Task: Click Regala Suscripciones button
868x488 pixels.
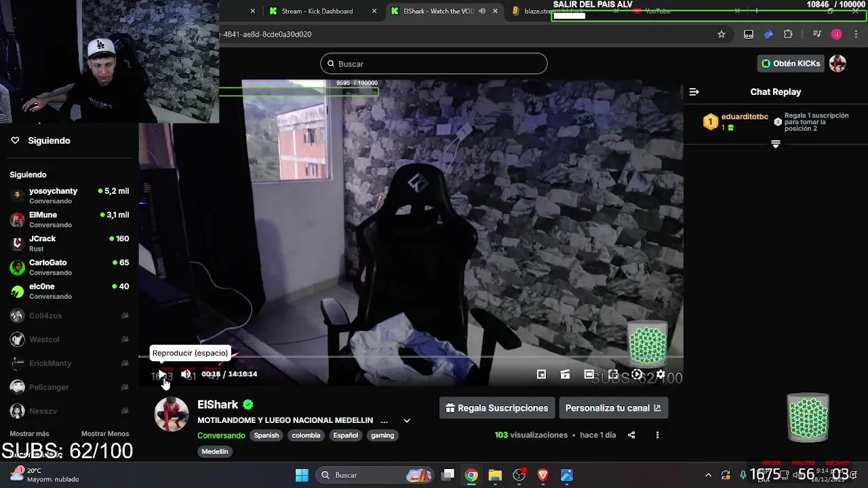Action: coord(496,408)
